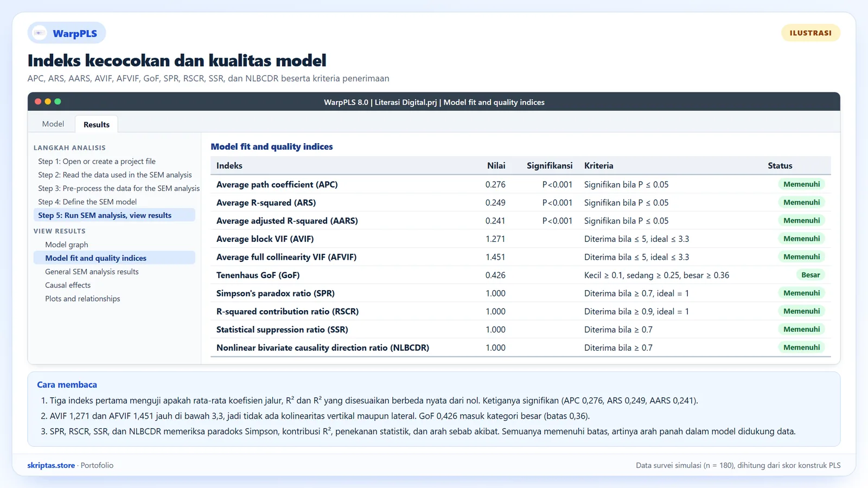Image resolution: width=868 pixels, height=488 pixels.
Task: Click the LANGKAH ANALISIS section header
Action: click(x=69, y=147)
